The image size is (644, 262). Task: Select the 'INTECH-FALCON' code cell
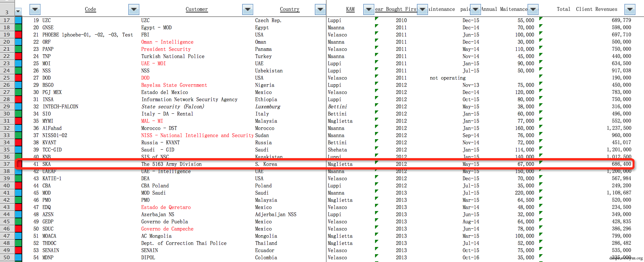[61, 106]
